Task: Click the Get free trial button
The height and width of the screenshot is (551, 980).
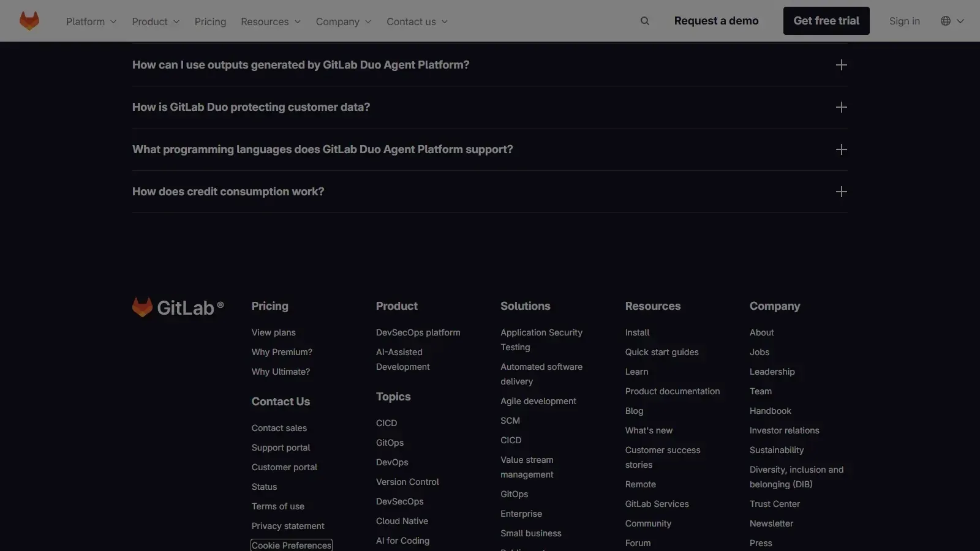Action: tap(826, 21)
